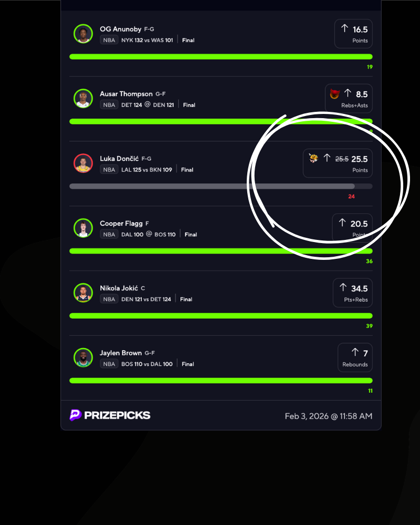Screen dimensions: 420x525
Task: Click Cooper Flagg's player avatar
Action: click(x=83, y=228)
